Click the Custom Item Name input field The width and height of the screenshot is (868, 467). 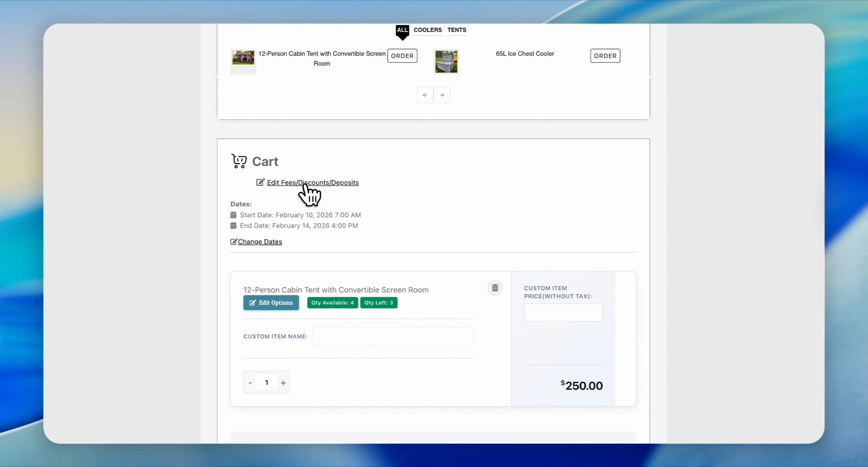(392, 336)
